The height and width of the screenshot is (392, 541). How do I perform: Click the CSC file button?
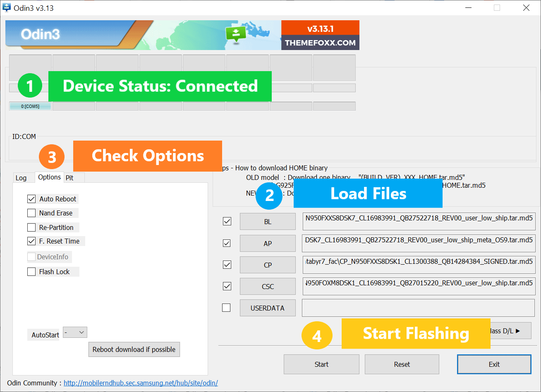pos(268,286)
